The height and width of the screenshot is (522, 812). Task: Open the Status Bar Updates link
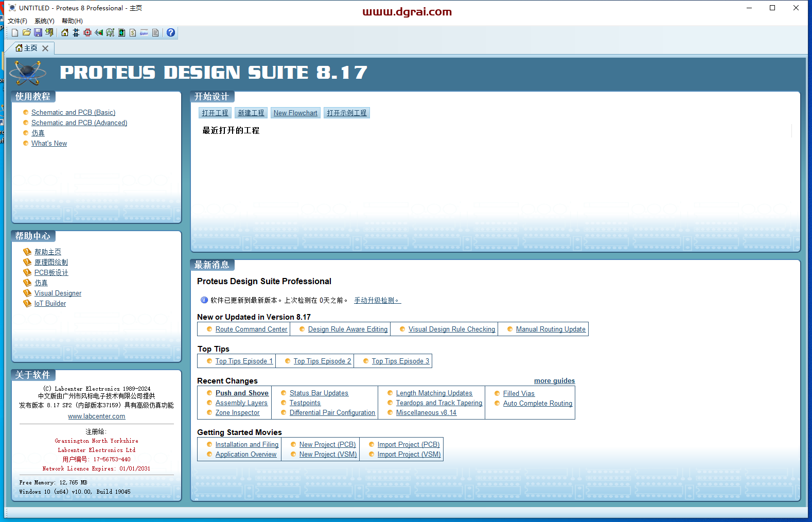click(319, 393)
